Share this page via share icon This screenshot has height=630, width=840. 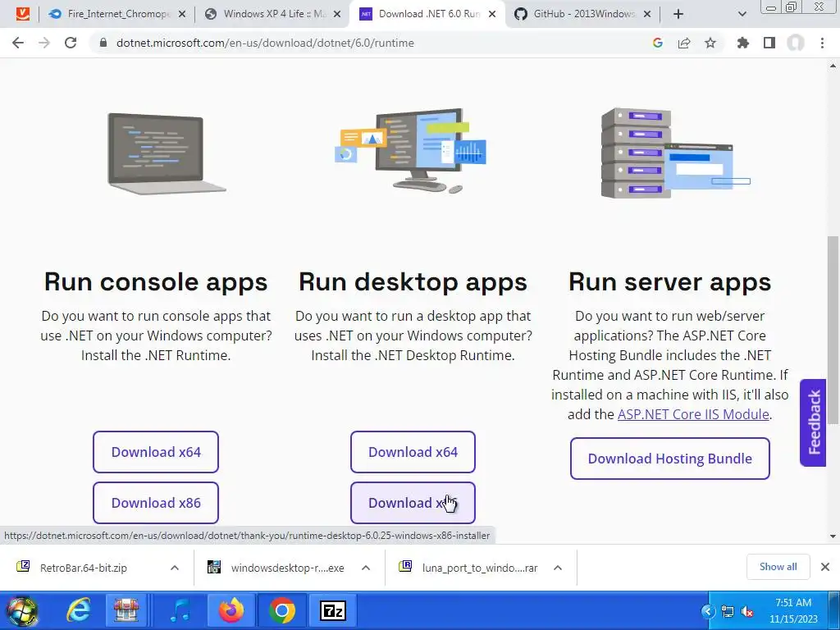pyautogui.click(x=684, y=43)
